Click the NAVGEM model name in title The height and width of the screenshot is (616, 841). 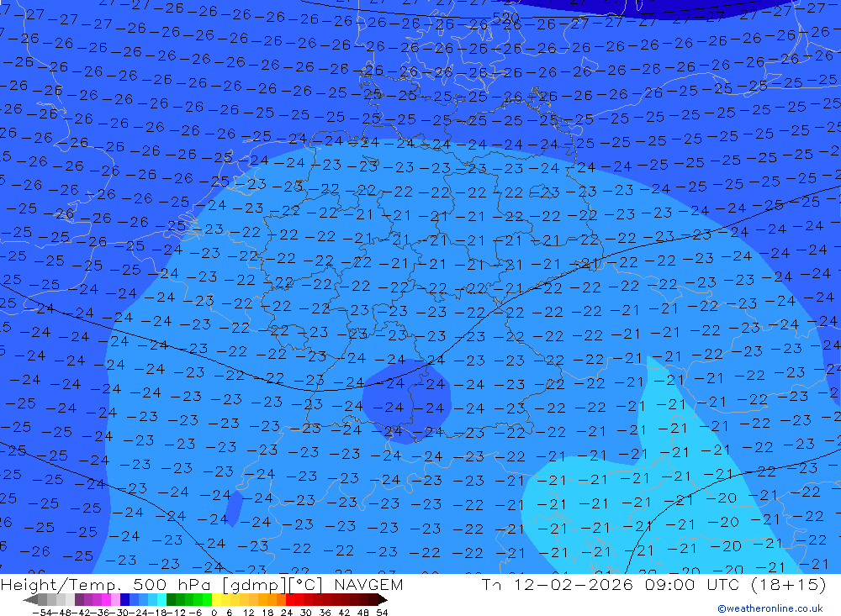coord(368,584)
